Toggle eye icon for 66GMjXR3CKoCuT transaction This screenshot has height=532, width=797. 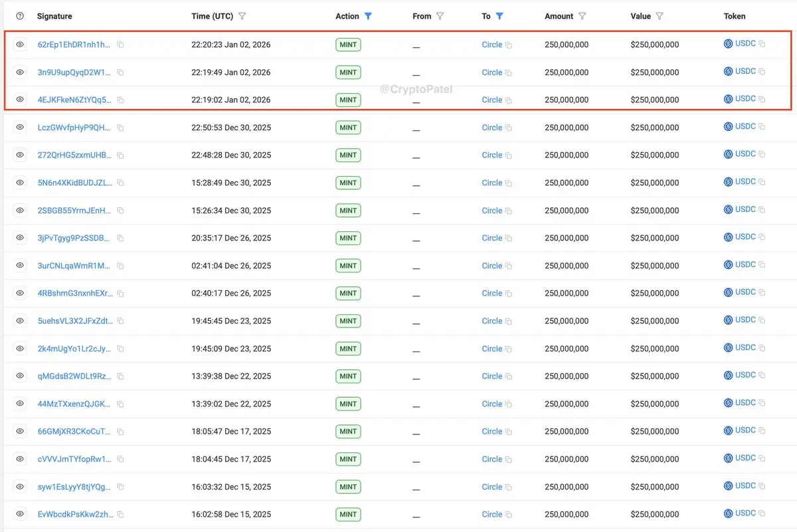point(20,430)
